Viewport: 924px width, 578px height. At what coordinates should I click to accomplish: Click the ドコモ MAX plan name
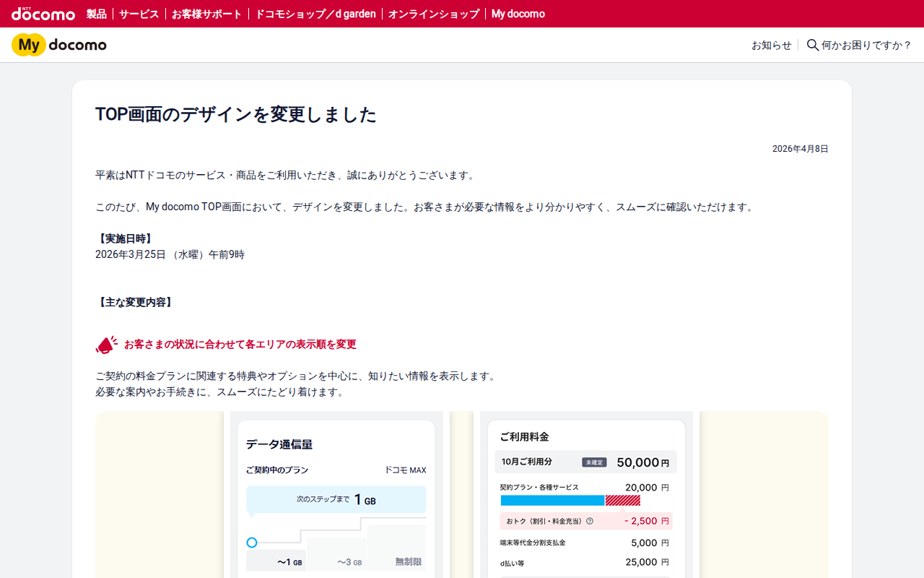tap(405, 470)
